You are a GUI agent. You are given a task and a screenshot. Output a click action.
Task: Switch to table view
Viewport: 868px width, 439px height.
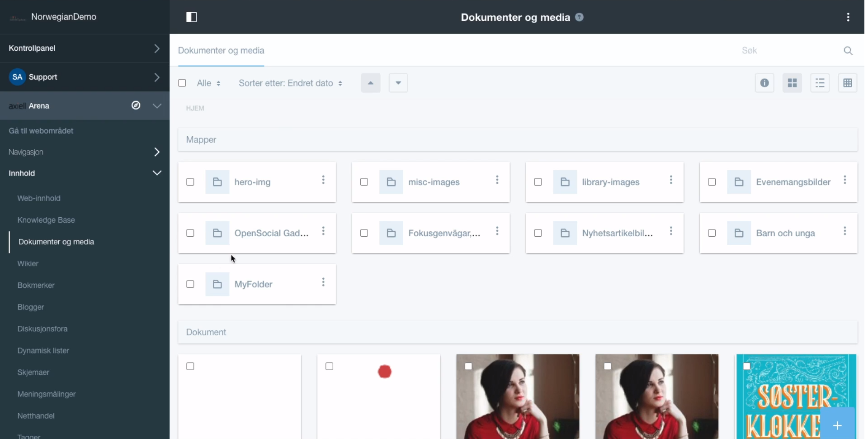847,83
